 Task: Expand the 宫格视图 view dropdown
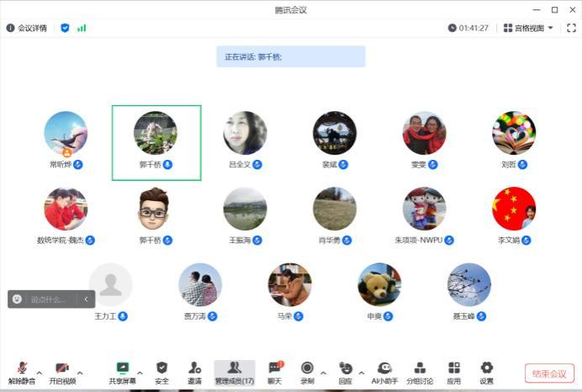pos(529,28)
